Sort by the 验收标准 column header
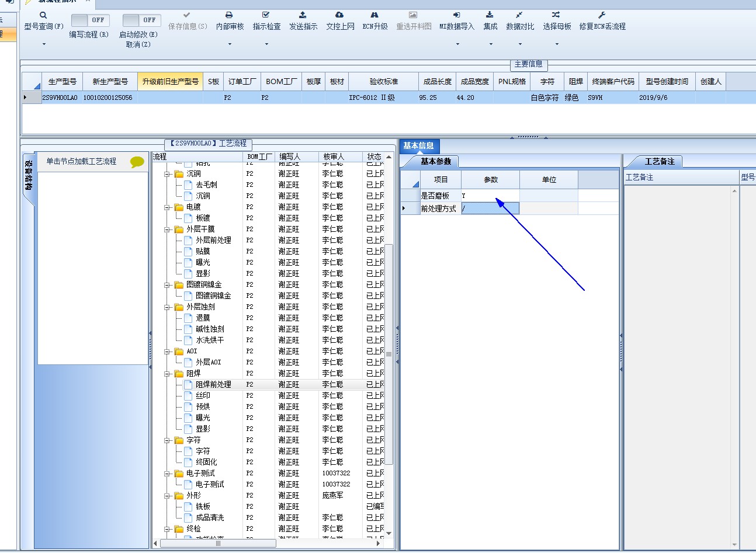 coord(384,82)
